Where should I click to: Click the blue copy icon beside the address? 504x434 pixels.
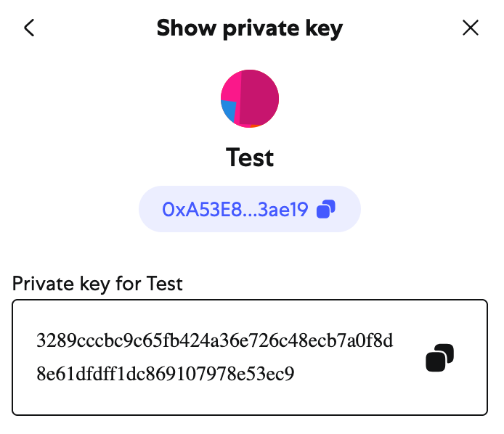(326, 209)
